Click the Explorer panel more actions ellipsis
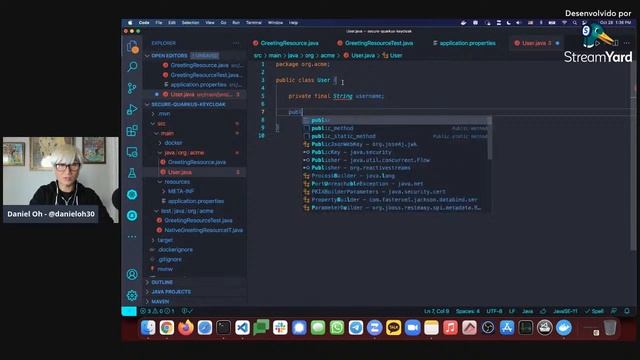Image resolution: width=640 pixels, height=360 pixels. pos(236,43)
